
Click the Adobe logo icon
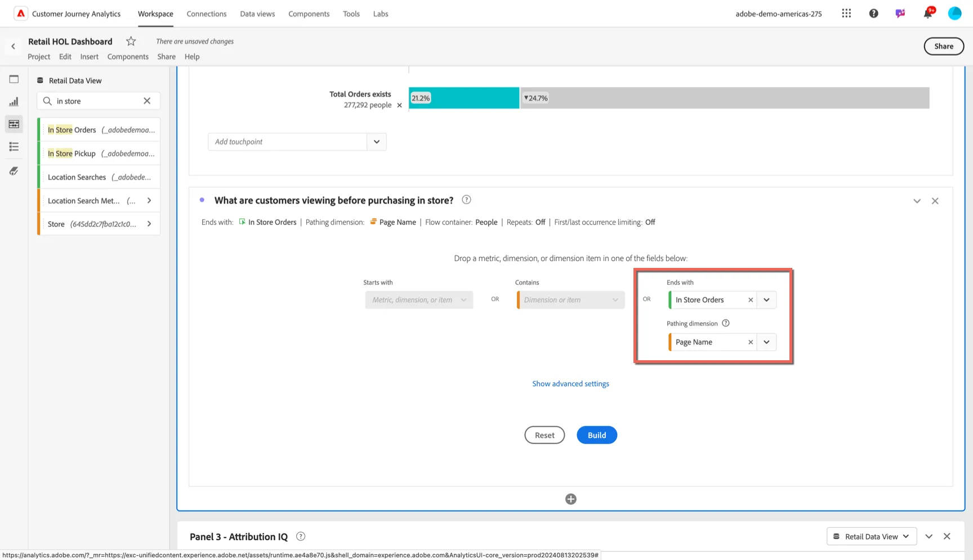(21, 14)
